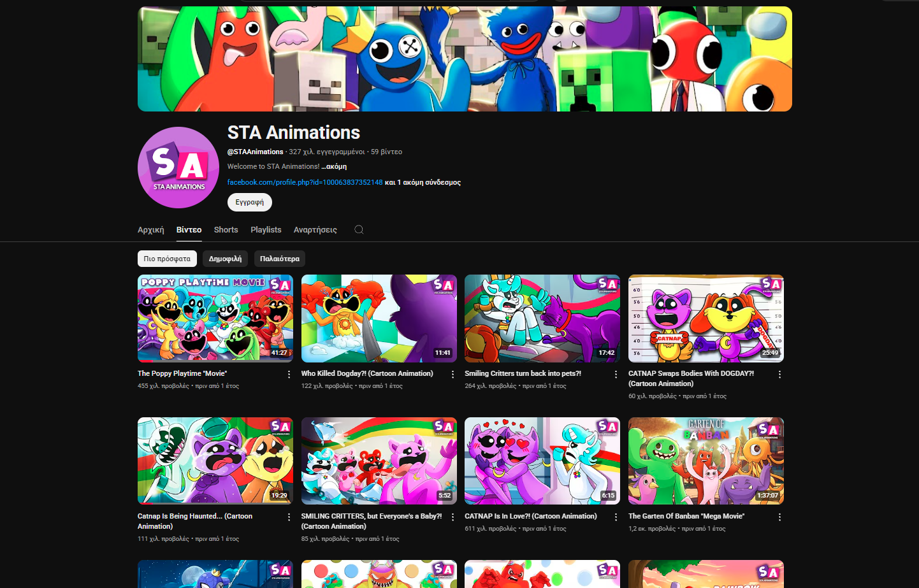Click the STA Animations channel avatar

178,168
